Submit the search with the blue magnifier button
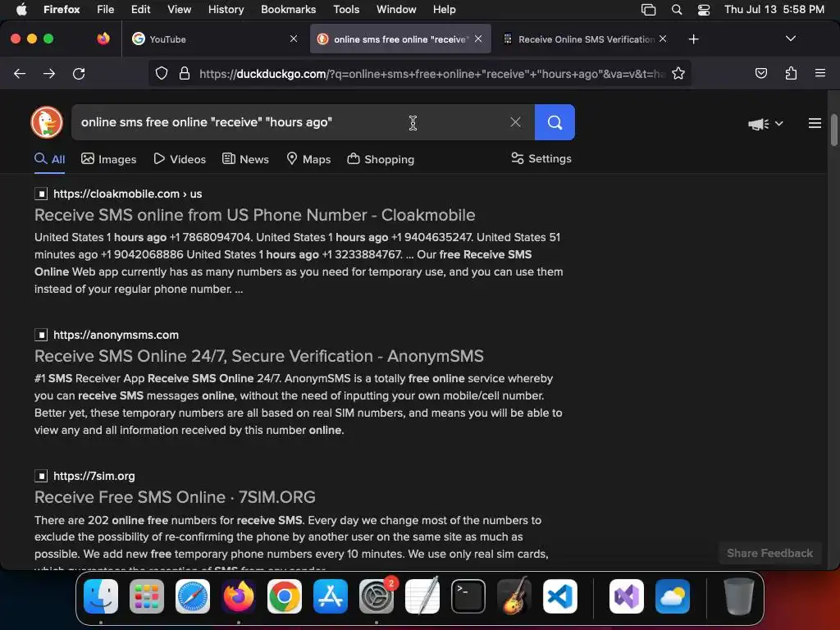840x630 pixels. pyautogui.click(x=555, y=122)
